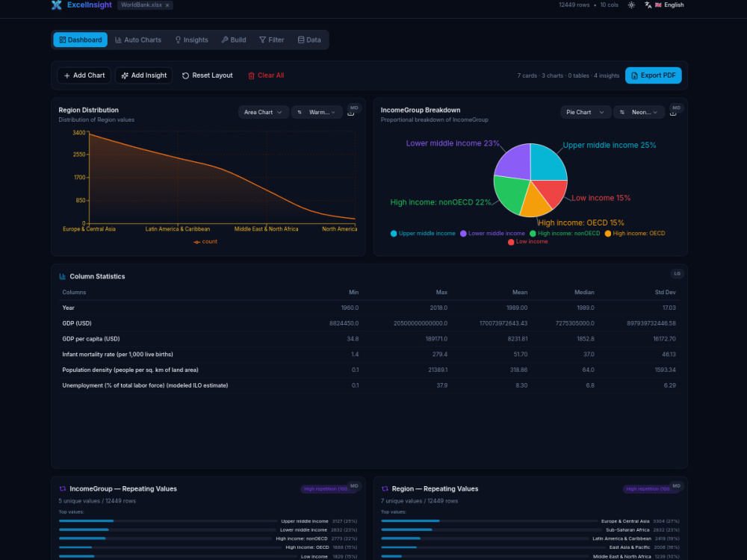This screenshot has height=560, width=747.
Task: Click the green High income nonOECD pie slice
Action: [510, 193]
